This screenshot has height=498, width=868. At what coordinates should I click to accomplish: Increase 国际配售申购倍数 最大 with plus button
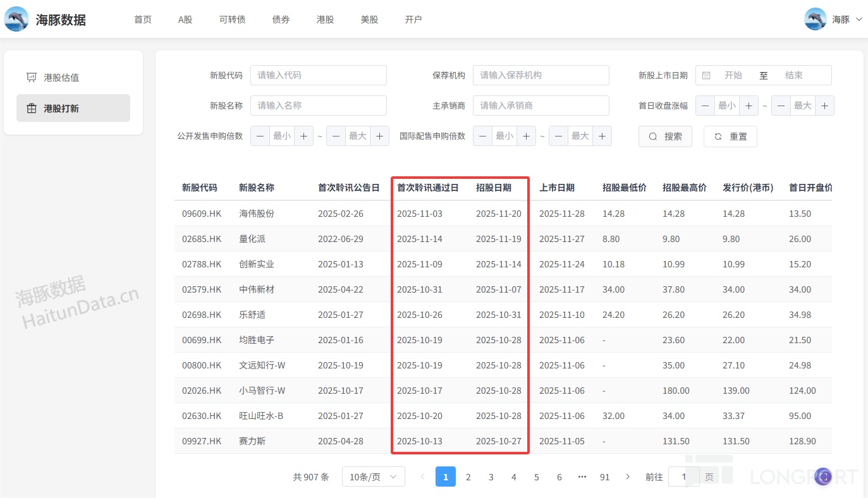(x=602, y=136)
